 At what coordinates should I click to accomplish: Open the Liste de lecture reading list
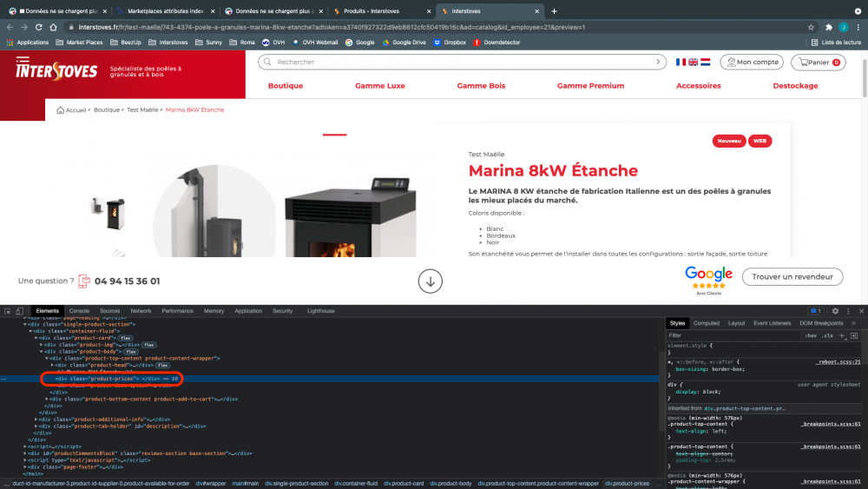(836, 43)
